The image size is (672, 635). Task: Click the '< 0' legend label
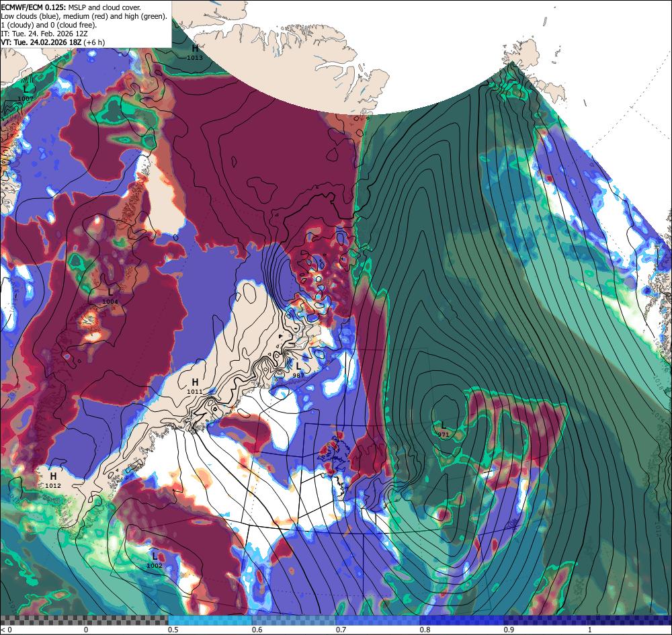pos(7,630)
